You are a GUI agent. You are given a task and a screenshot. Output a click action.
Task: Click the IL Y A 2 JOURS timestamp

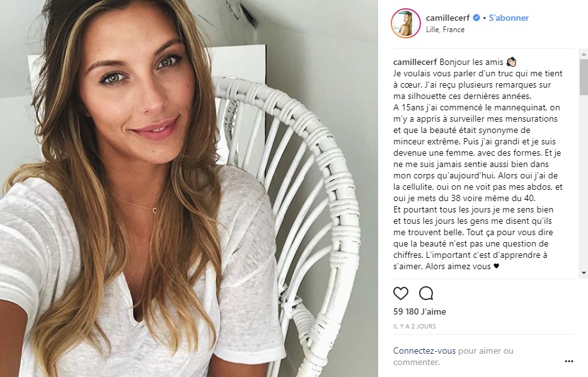pyautogui.click(x=415, y=327)
